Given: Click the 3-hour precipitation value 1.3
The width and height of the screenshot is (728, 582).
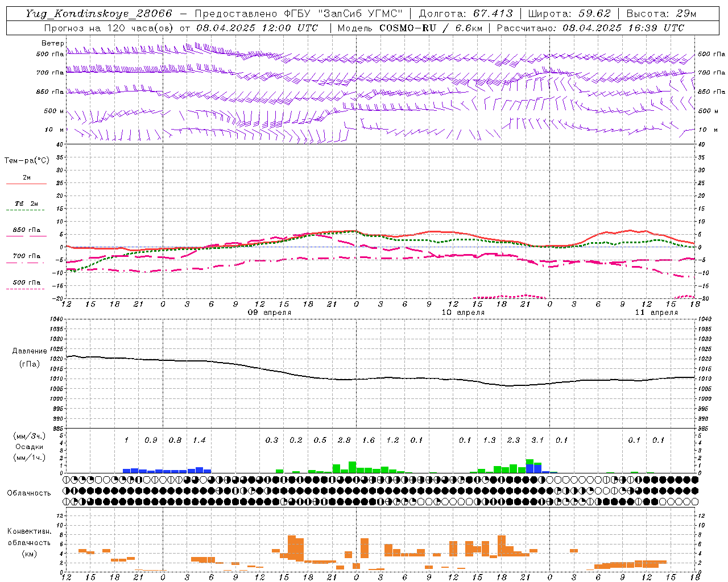Looking at the screenshot, I should [x=489, y=440].
